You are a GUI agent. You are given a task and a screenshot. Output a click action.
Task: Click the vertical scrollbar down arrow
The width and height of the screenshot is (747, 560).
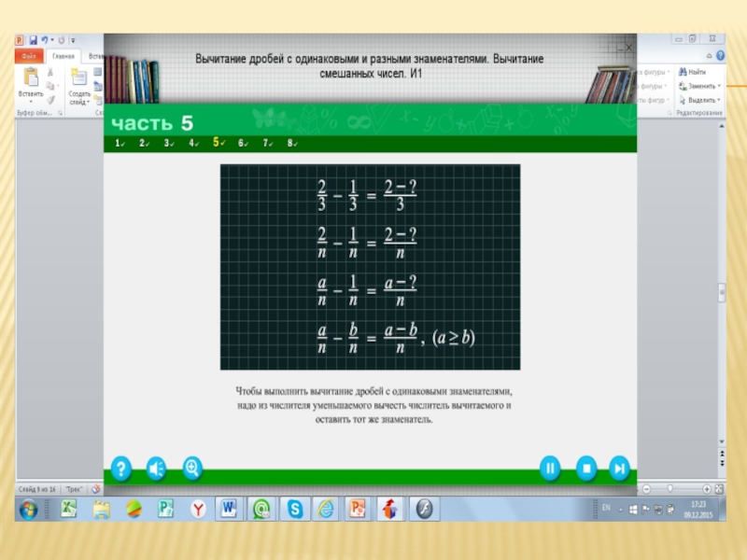click(x=722, y=441)
